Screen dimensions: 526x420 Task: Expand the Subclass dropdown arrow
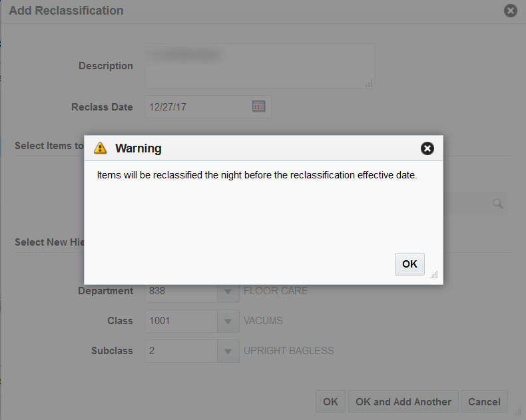tap(228, 351)
